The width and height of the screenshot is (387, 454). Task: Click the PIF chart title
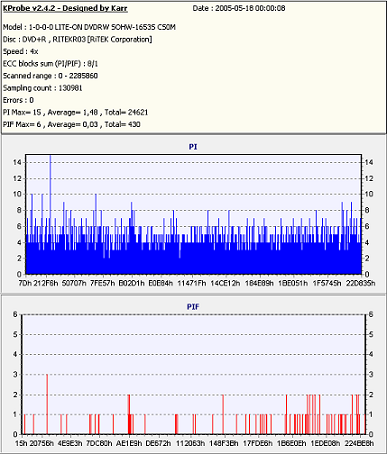(193, 306)
